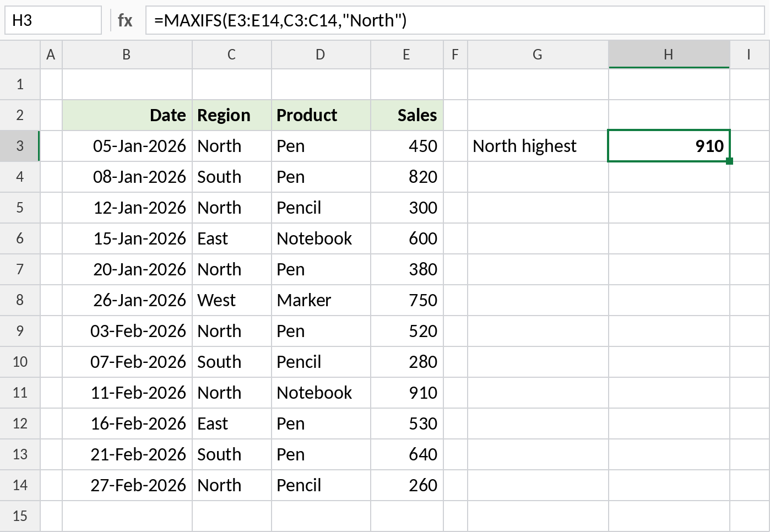
Task: Select the cell with 16-Feb-2026
Action: (127, 424)
